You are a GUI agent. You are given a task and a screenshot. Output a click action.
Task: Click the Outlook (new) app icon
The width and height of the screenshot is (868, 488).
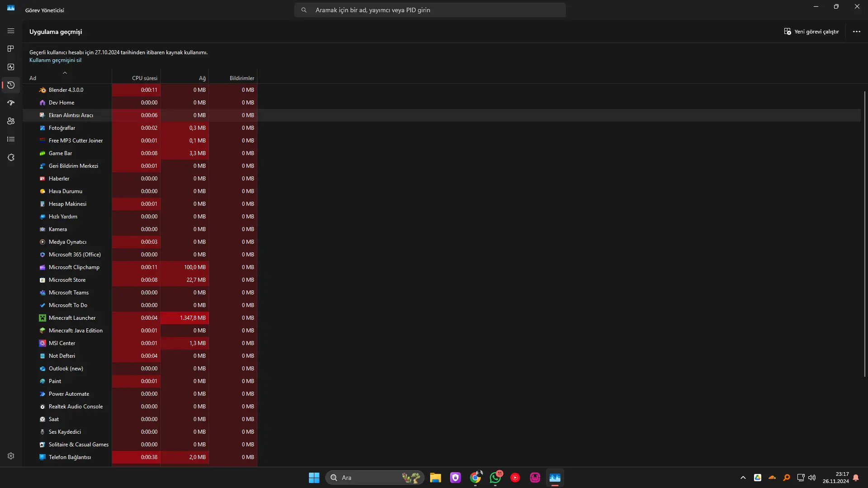43,369
